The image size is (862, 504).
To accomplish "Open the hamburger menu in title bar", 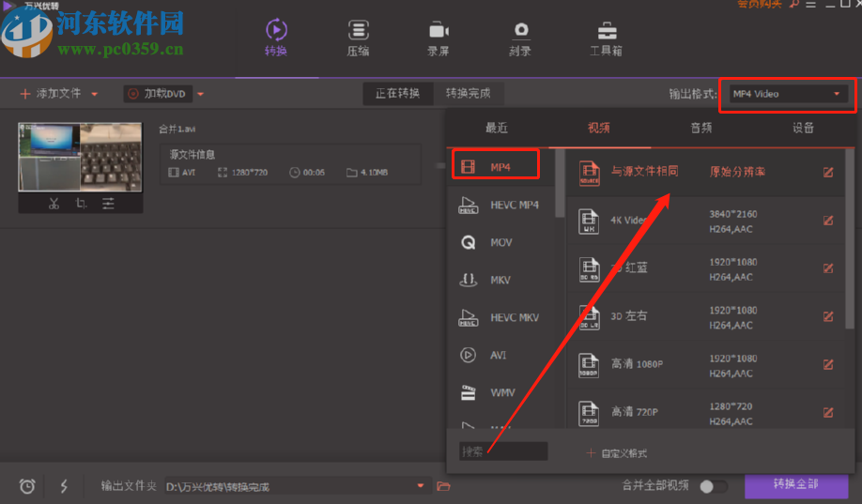I will [811, 4].
